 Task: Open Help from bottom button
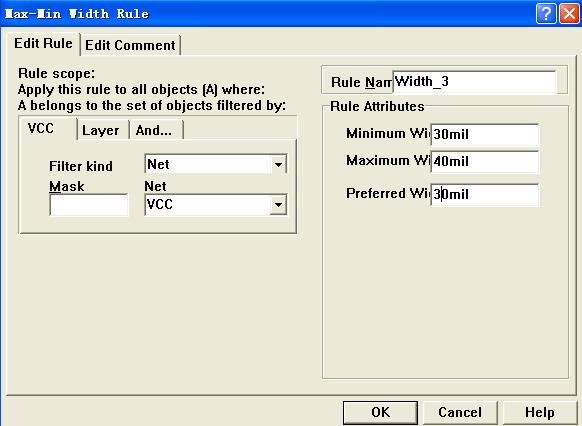click(540, 412)
